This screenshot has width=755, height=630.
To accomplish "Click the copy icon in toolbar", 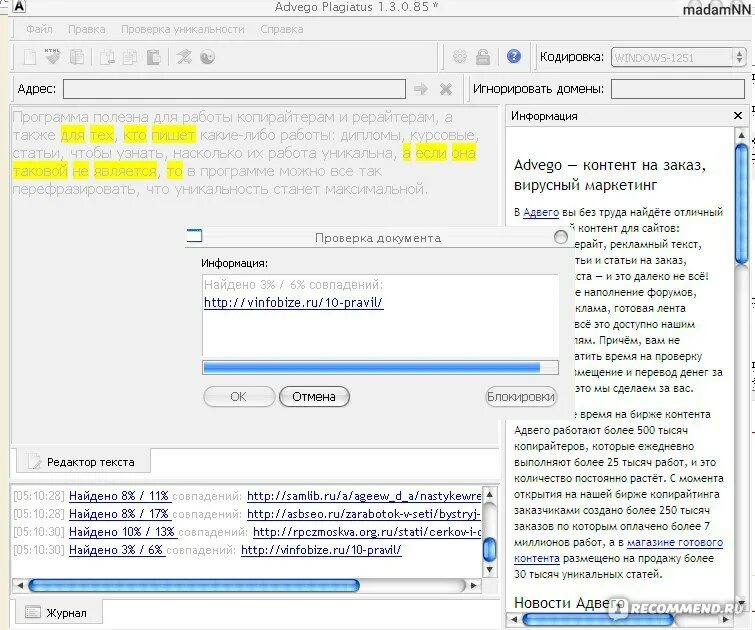I will click(x=130, y=57).
